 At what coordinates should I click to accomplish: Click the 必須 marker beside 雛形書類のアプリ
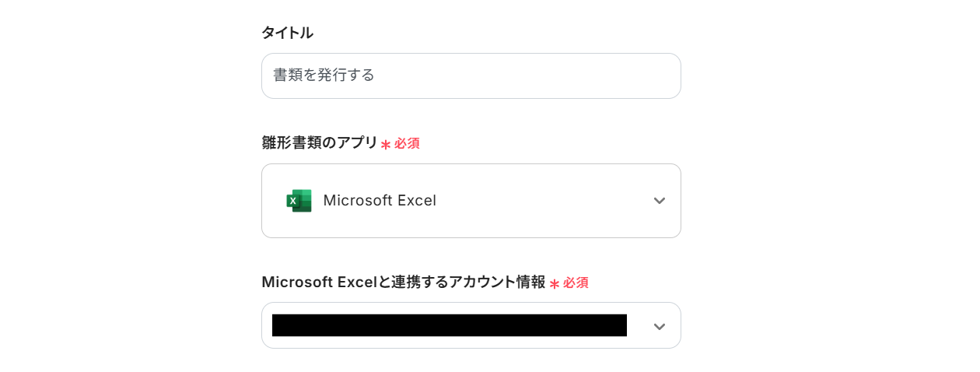[407, 144]
